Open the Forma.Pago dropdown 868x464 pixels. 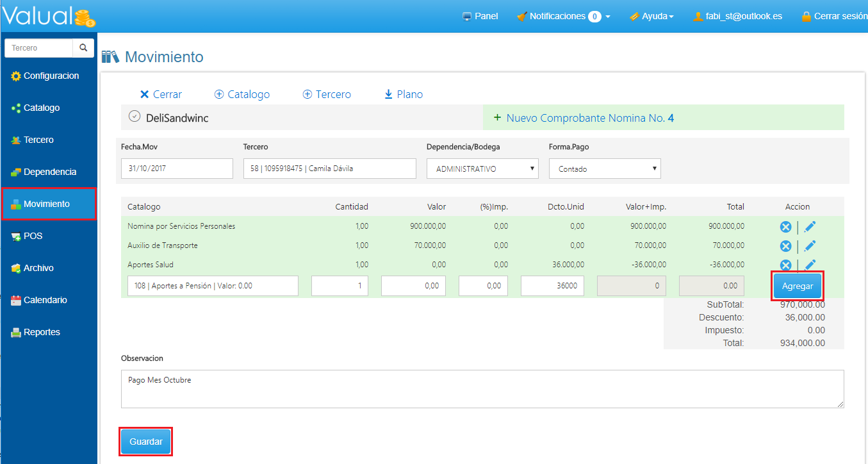(x=604, y=169)
